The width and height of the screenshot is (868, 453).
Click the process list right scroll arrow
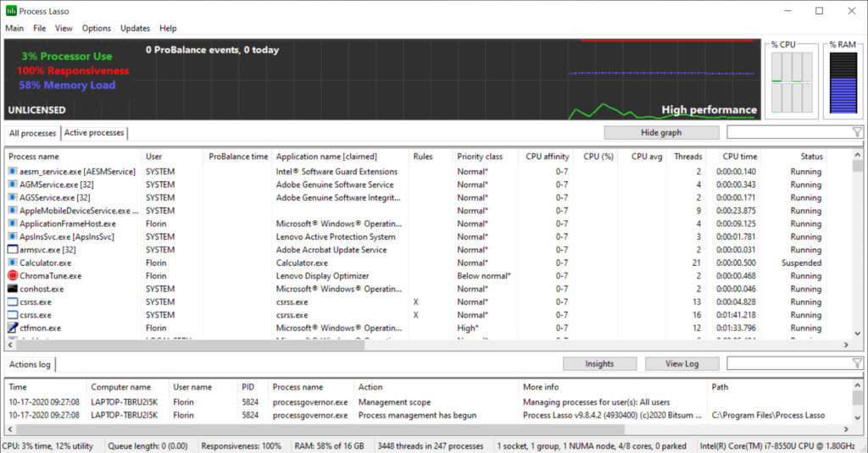pos(846,345)
